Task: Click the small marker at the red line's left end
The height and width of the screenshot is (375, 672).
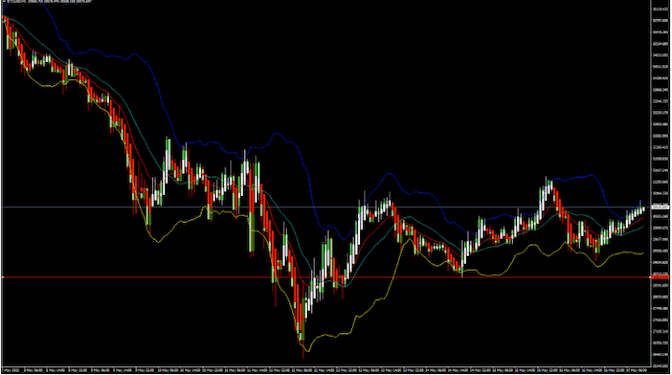Action: point(3,277)
